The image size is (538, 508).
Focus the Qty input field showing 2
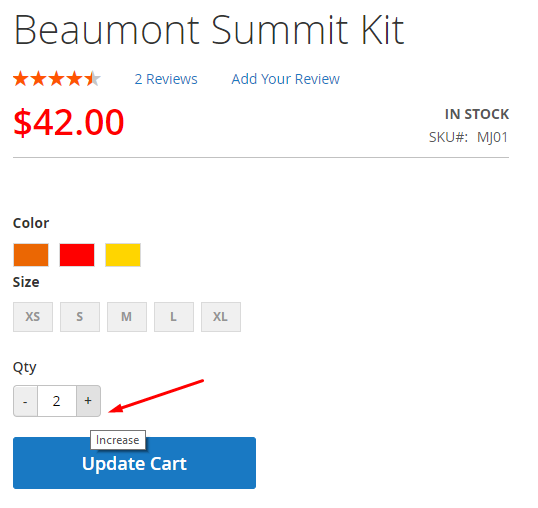[x=57, y=401]
